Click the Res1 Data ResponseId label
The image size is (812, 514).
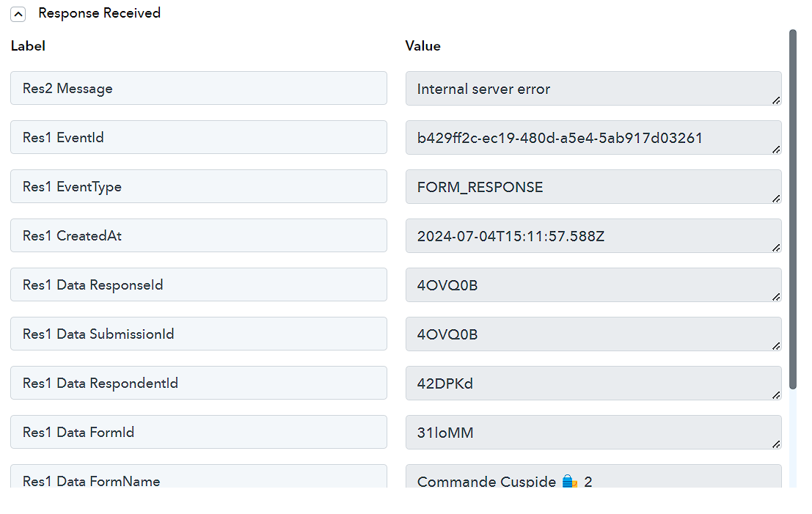(198, 284)
